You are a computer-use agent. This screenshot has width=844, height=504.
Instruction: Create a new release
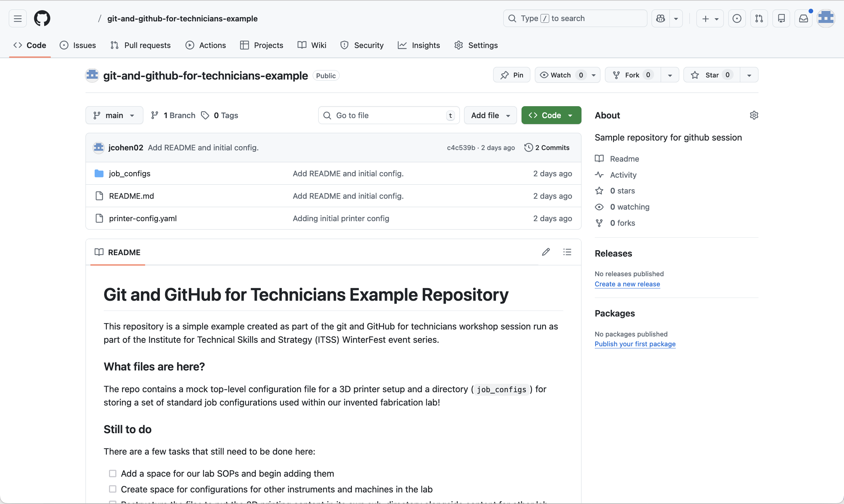tap(627, 284)
